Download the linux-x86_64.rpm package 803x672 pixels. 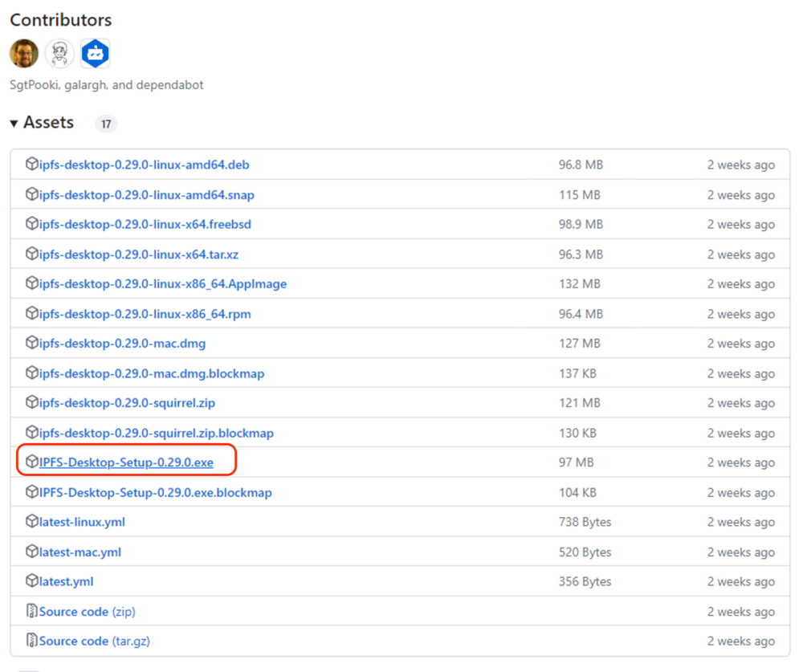145,314
